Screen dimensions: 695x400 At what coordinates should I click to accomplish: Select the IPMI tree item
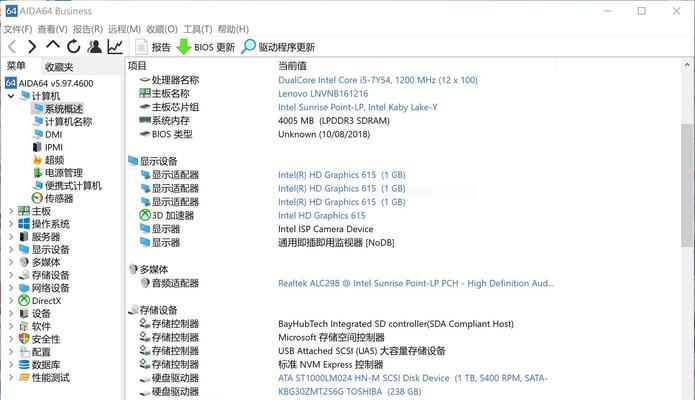tap(47, 147)
